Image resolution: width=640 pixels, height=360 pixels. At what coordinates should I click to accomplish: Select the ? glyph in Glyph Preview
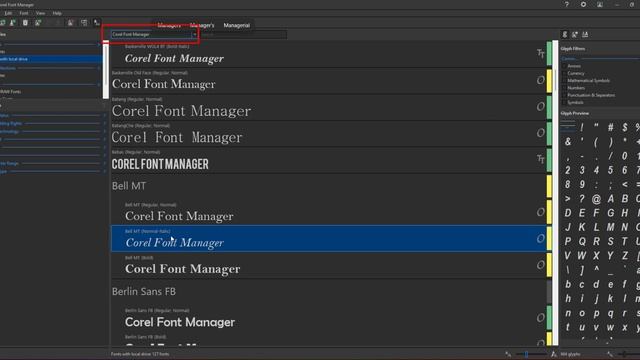coord(582,199)
